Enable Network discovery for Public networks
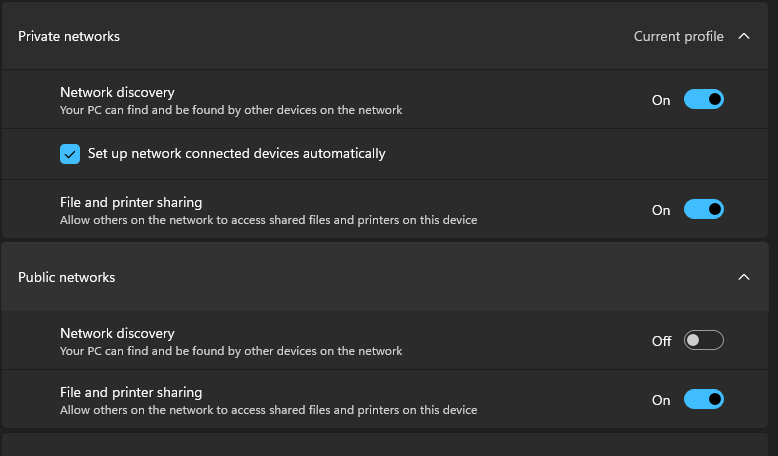Screen dimensions: 778x456 point(703,341)
